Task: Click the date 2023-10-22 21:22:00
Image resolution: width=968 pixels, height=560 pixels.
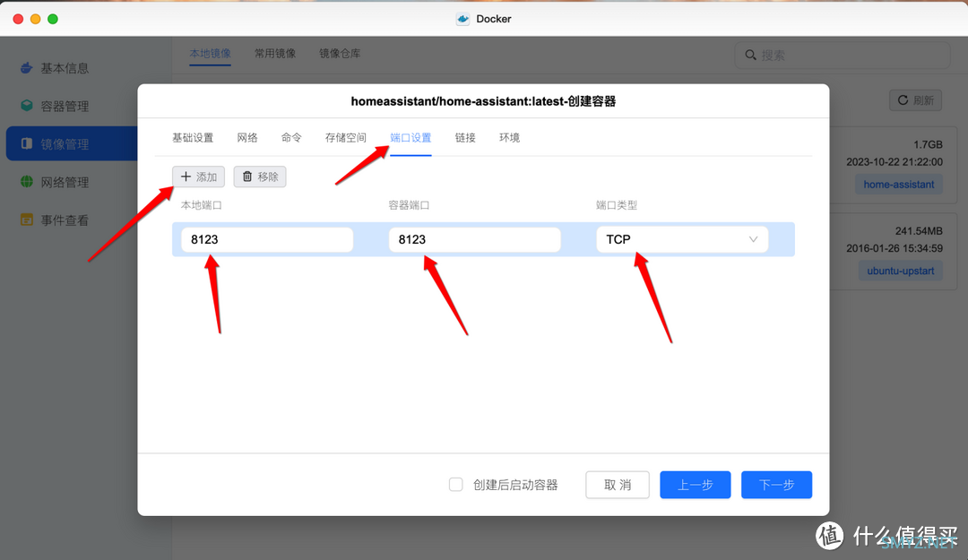Action: pos(895,162)
